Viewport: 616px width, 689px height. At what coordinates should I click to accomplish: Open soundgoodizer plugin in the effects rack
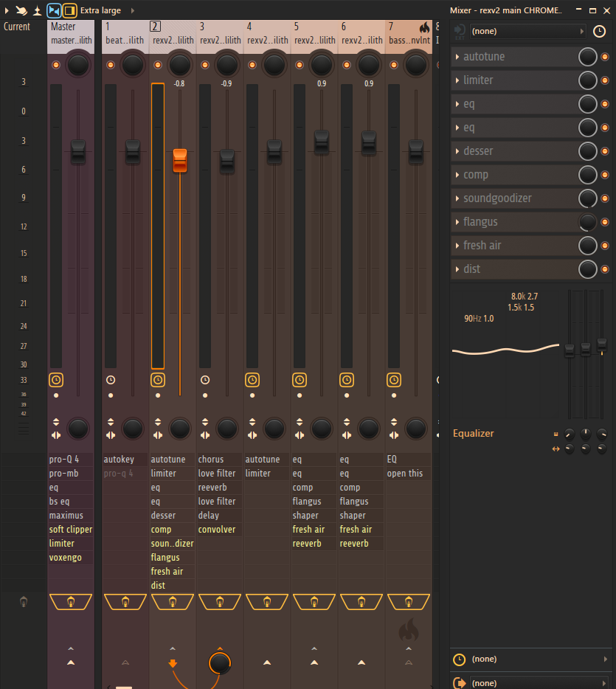513,198
